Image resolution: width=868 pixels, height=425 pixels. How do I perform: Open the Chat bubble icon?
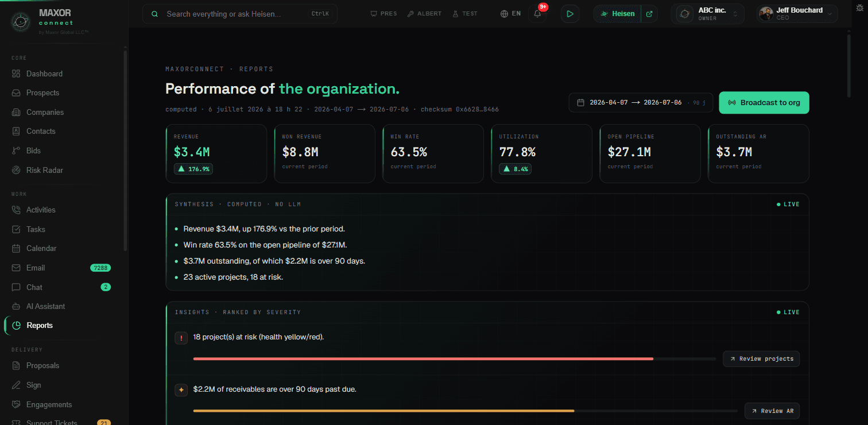pyautogui.click(x=16, y=287)
